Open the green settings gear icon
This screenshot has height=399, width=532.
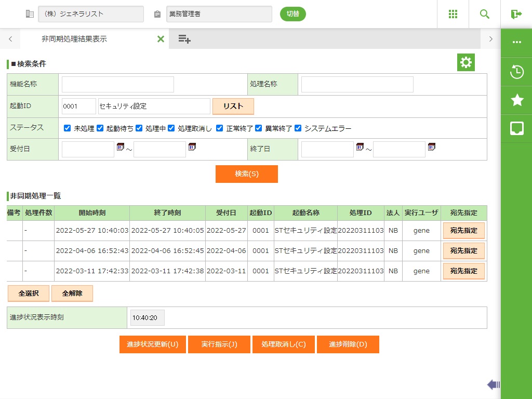pos(465,63)
